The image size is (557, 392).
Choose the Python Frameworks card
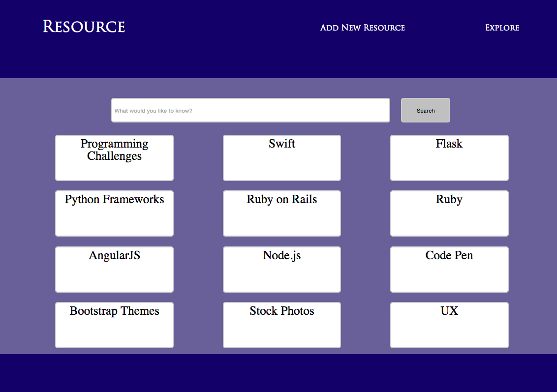click(114, 213)
